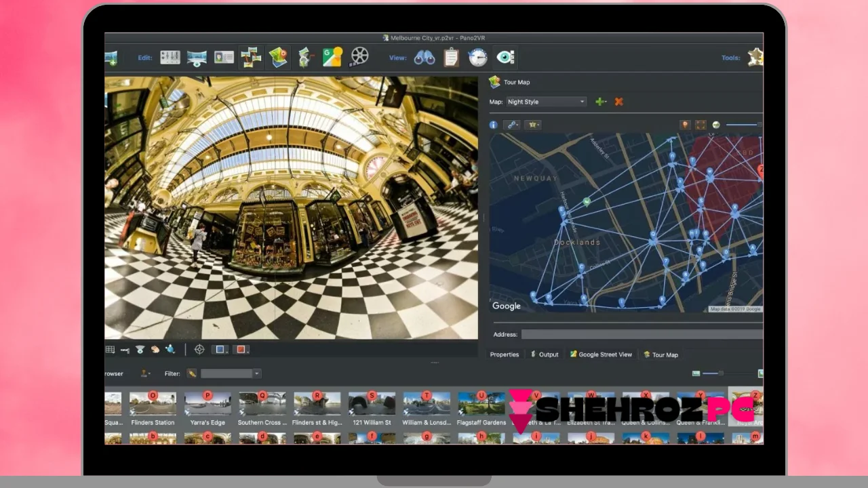Click the green plus add map button
The width and height of the screenshot is (868, 488).
[600, 102]
